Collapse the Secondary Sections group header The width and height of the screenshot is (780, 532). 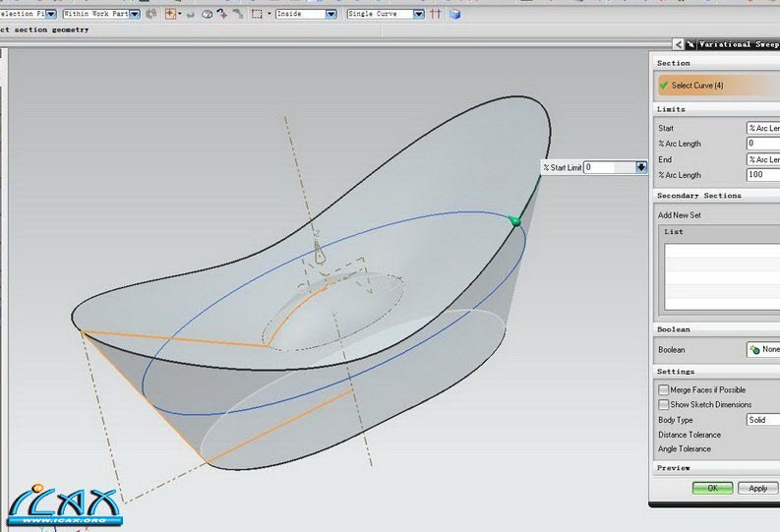click(x=698, y=196)
